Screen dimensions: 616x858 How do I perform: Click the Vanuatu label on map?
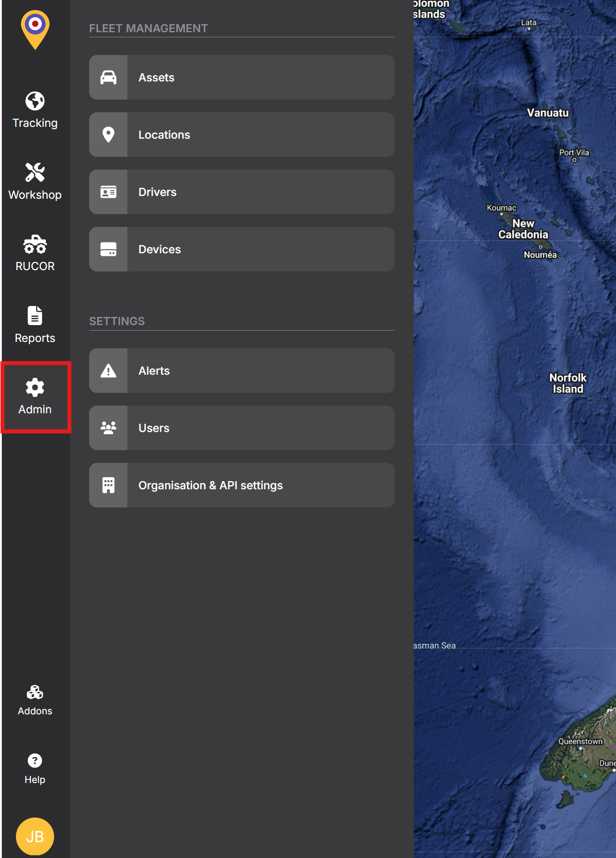[548, 113]
